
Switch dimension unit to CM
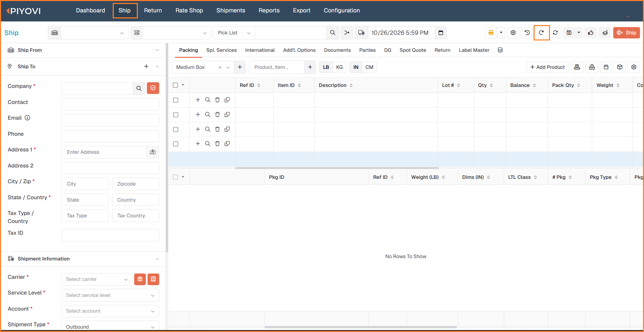369,67
